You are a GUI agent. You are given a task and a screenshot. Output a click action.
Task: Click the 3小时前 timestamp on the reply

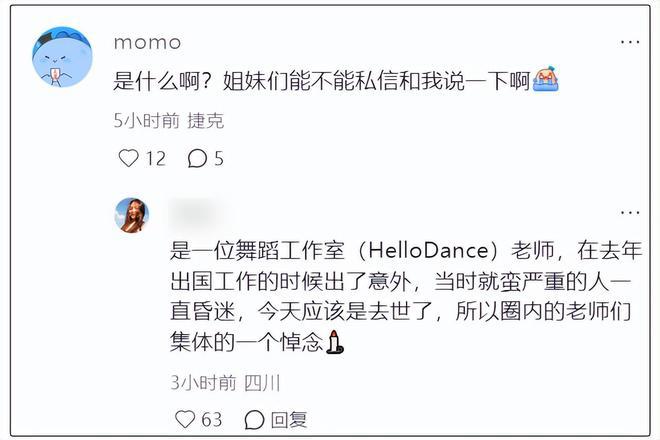pos(203,382)
